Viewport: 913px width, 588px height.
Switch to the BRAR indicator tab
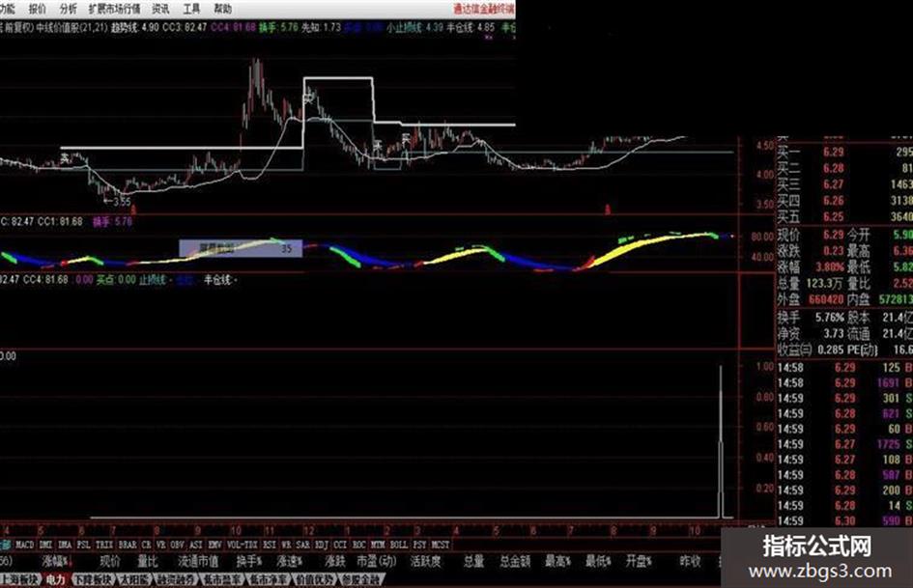coord(128,545)
